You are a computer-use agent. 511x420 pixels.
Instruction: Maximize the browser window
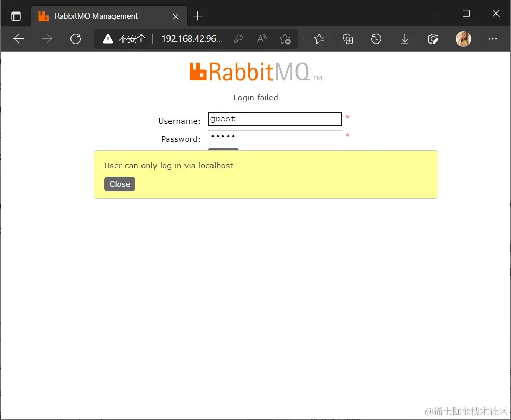tap(466, 13)
